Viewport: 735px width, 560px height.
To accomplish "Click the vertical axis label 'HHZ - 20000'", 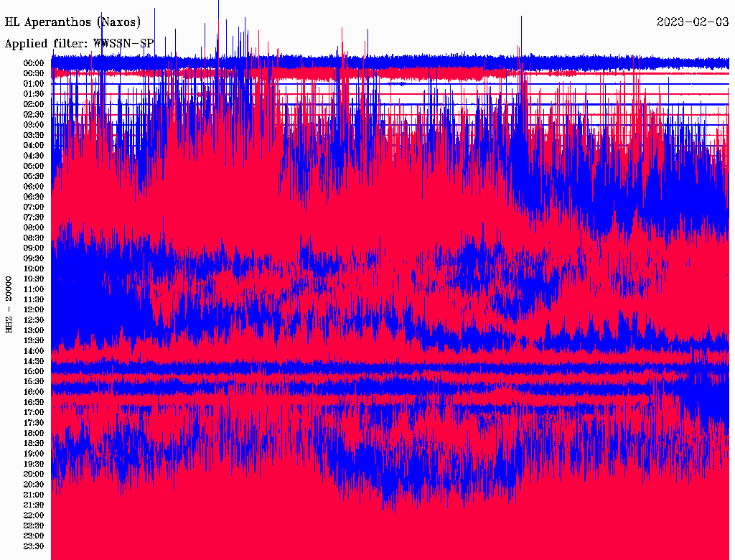I will [9, 305].
